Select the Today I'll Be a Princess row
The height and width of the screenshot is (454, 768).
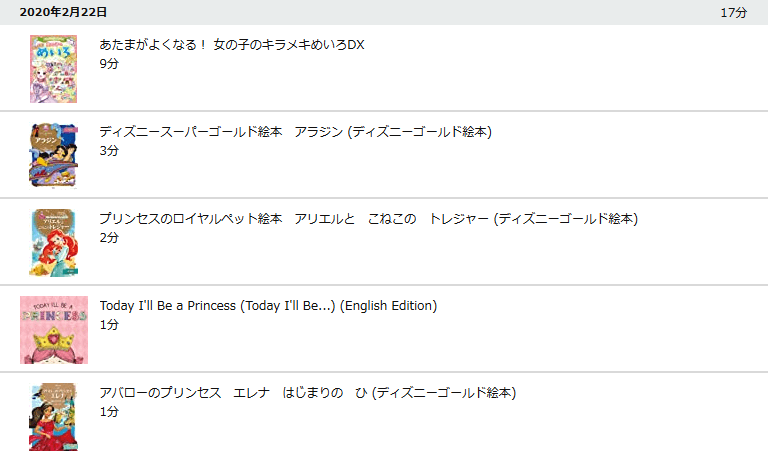point(384,329)
